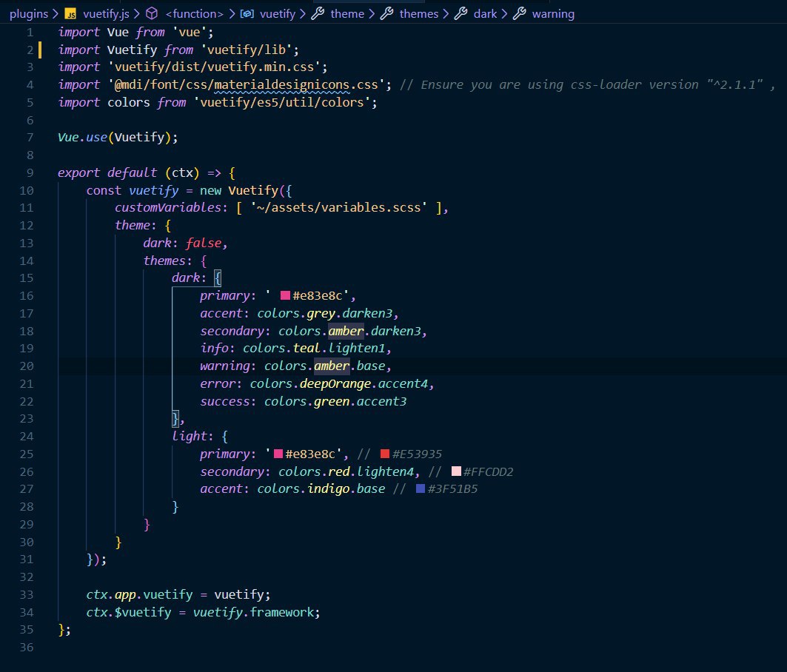Image resolution: width=787 pixels, height=672 pixels.
Task: Select the themes breadcrumb segment
Action: tap(419, 14)
